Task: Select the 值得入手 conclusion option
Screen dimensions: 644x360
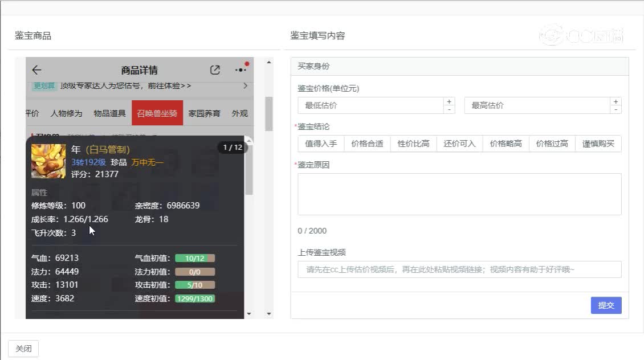Action: (x=321, y=144)
